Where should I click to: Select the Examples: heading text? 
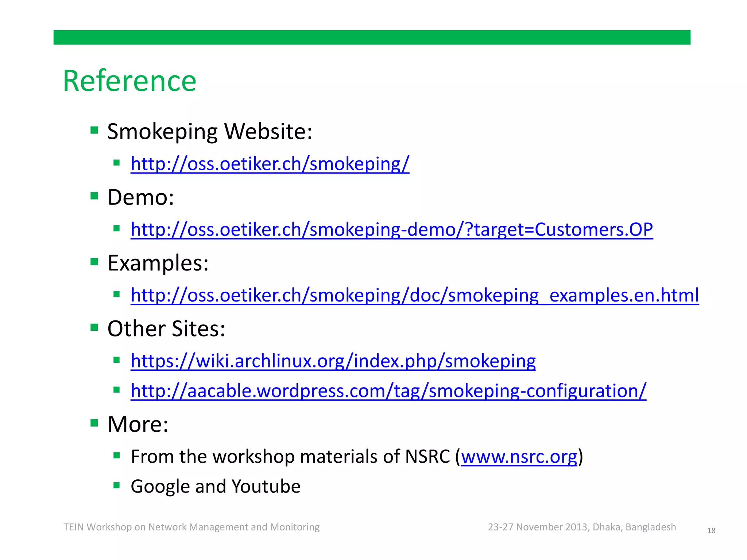click(158, 263)
